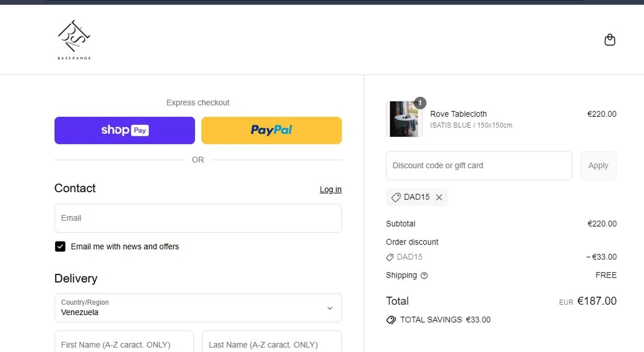Click the Express checkout heading
Viewport: 644px width, 352px height.
point(198,103)
